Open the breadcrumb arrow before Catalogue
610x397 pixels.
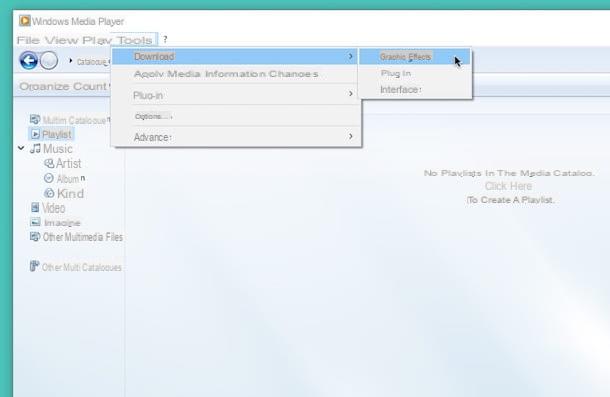click(71, 61)
